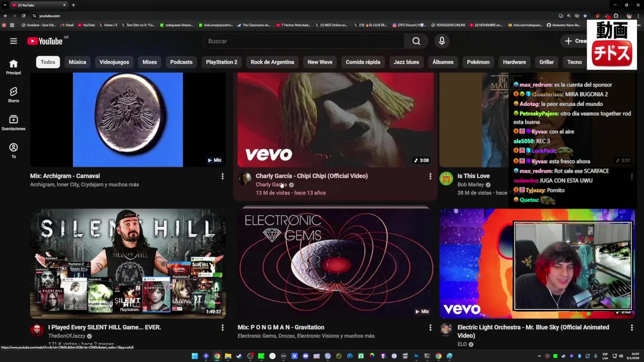
Task: Reload the page in Chrome
Action: pos(23,16)
